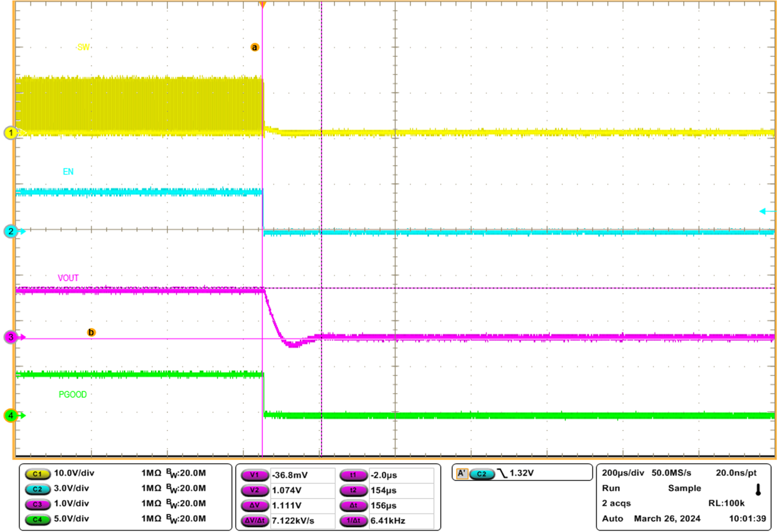This screenshot has width=784, height=532.
Task: Click the Run acquisition status
Action: click(x=612, y=488)
